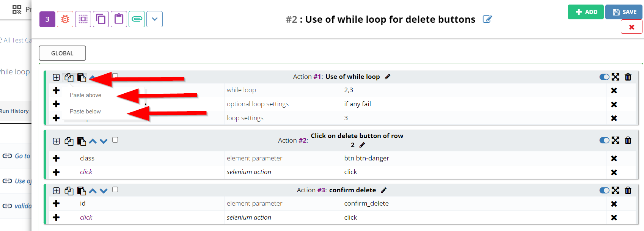This screenshot has width=644, height=231.
Task: Click fullscreen expand icon for Action #2
Action: [616, 140]
